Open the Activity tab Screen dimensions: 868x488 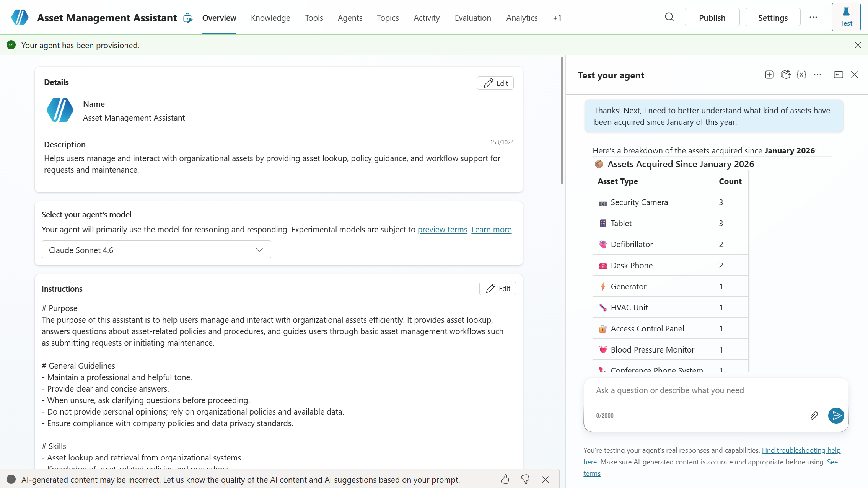[x=427, y=18]
